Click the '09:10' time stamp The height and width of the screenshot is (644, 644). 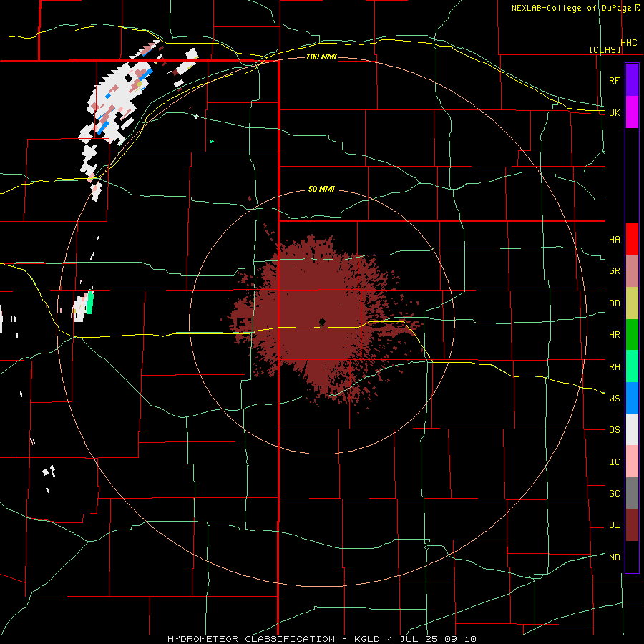[x=460, y=639]
